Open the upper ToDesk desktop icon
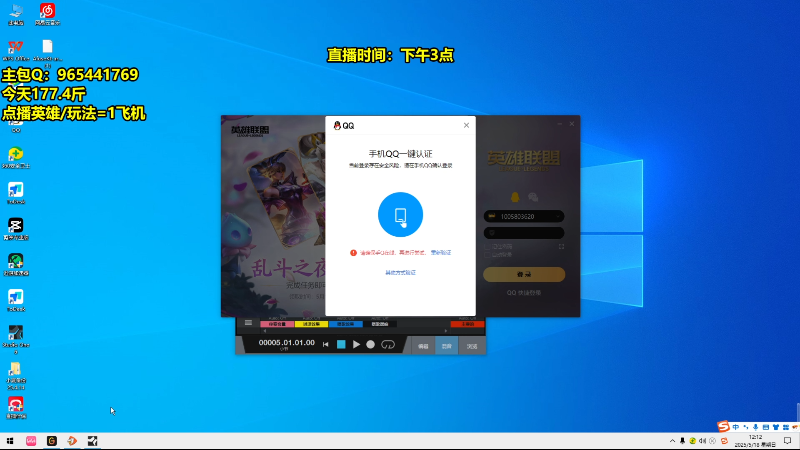Viewport: 800px width, 450px height. coord(16,193)
